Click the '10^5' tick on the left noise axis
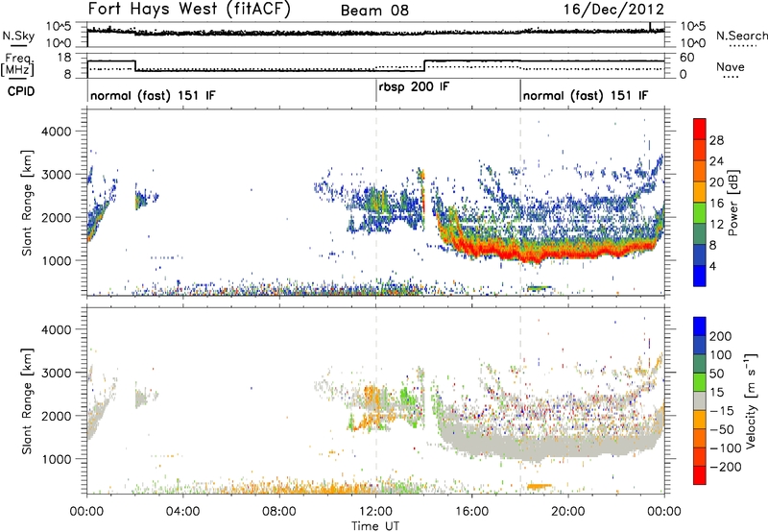This screenshot has width=768, height=532. coord(60,26)
